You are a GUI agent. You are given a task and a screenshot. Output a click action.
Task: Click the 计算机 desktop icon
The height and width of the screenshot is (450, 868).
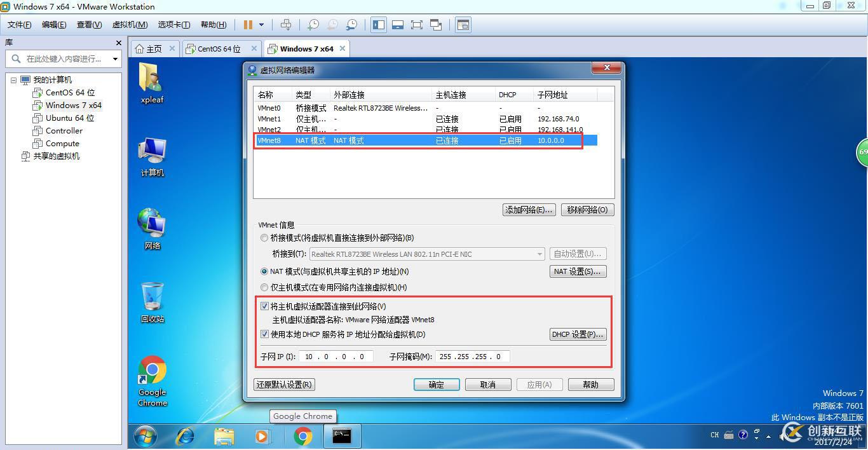click(x=152, y=156)
